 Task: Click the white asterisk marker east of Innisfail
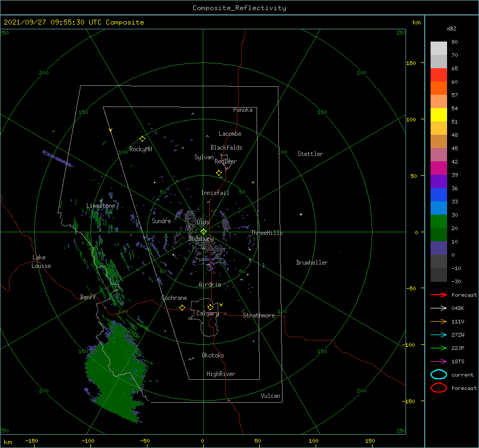pyautogui.click(x=253, y=183)
